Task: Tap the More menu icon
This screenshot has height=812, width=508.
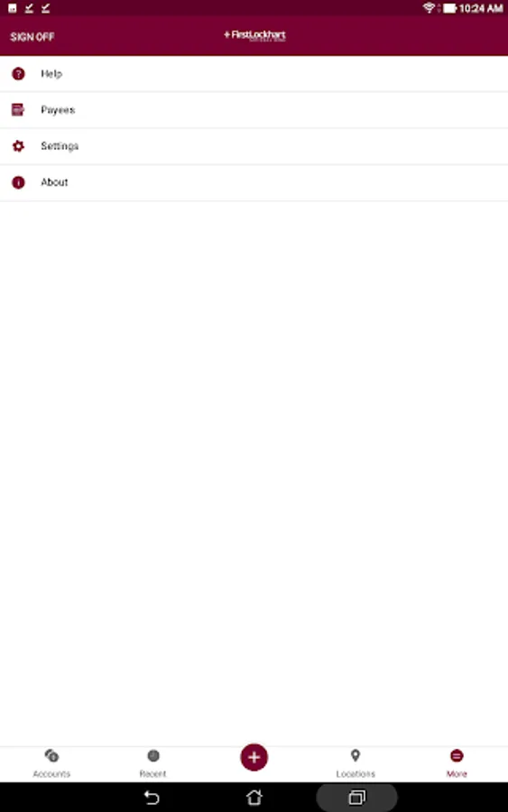Action: point(457,755)
